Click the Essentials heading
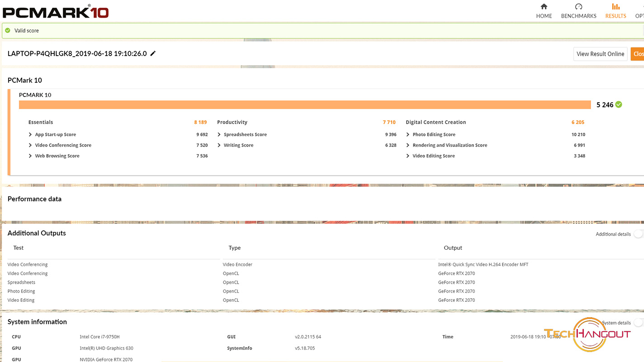The image size is (644, 362). (x=41, y=122)
